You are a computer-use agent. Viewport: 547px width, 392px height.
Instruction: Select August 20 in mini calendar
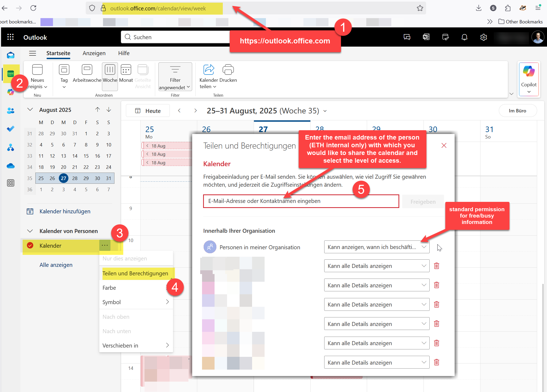tap(63, 167)
